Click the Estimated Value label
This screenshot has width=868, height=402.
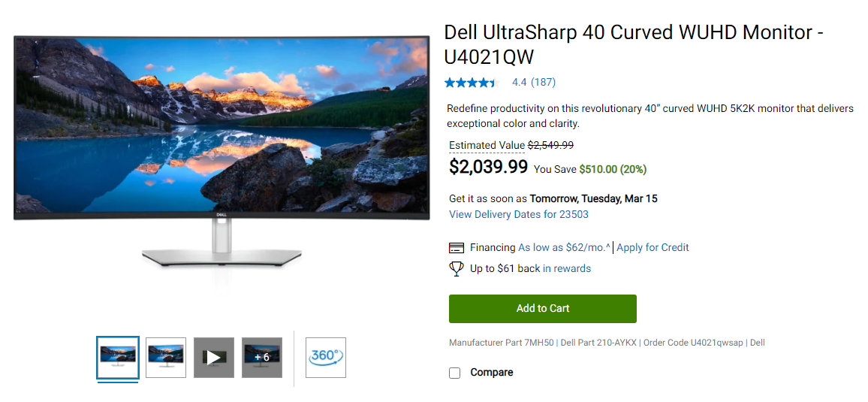pos(487,146)
